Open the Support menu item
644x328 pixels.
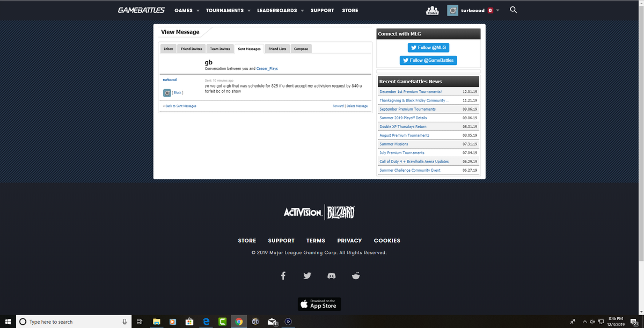click(322, 10)
